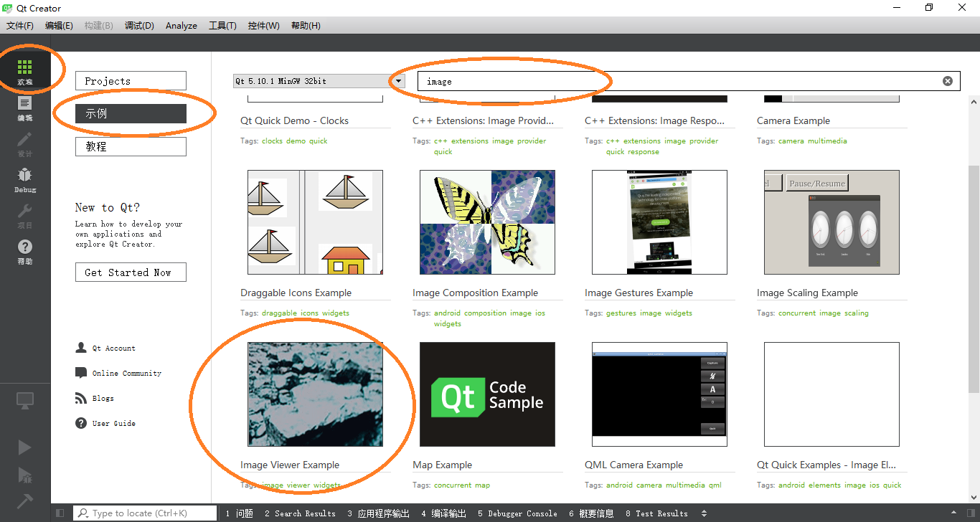Open the Online Community link
Viewport: 980px width, 522px height.
point(127,373)
